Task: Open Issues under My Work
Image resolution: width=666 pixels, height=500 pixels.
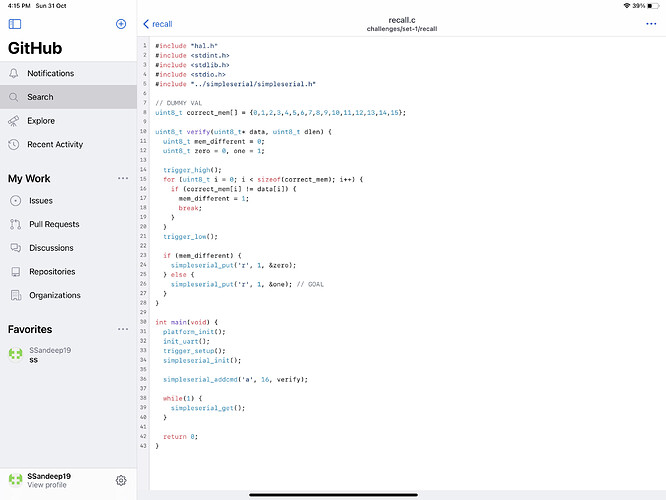Action: click(x=68, y=201)
